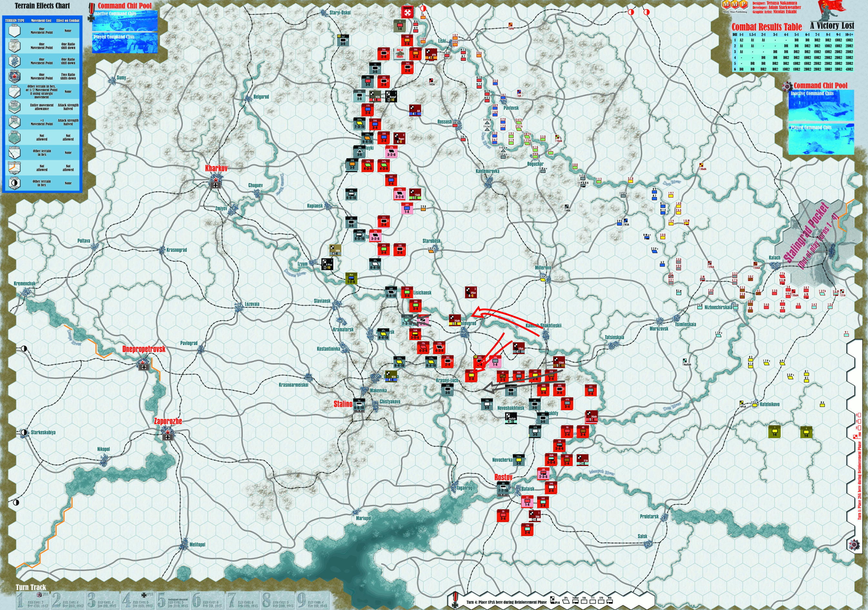Click the Melitopol town label
Screen dimensions: 868x610
pos(197,544)
